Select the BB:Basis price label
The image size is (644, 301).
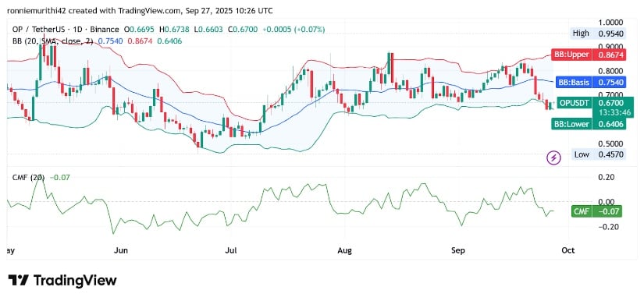pyautogui.click(x=591, y=83)
